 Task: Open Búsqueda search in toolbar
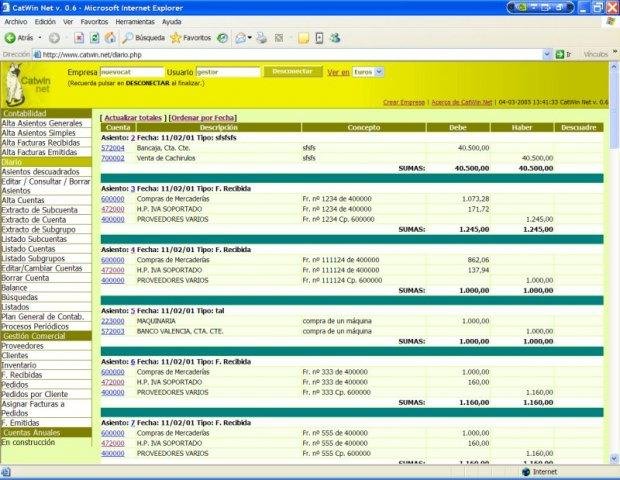(x=143, y=38)
